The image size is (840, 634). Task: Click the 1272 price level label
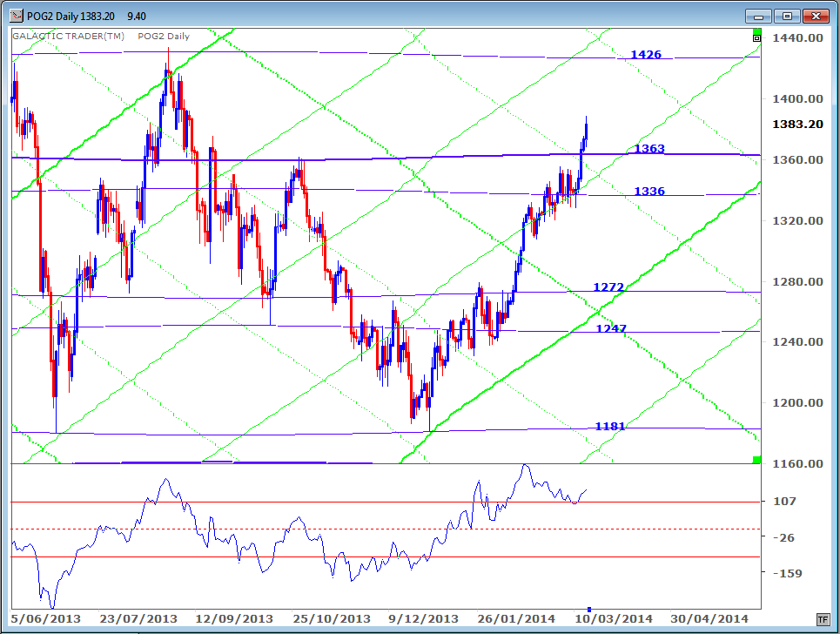pyautogui.click(x=608, y=287)
